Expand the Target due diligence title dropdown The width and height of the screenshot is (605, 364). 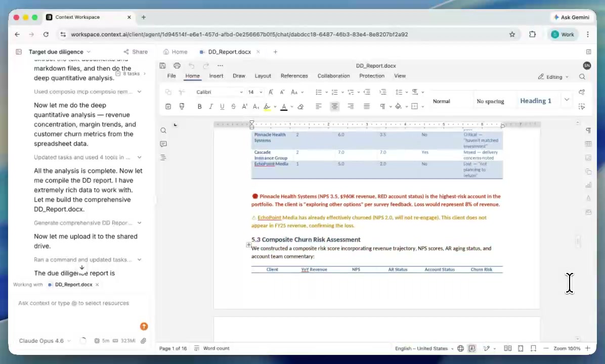coord(89,52)
